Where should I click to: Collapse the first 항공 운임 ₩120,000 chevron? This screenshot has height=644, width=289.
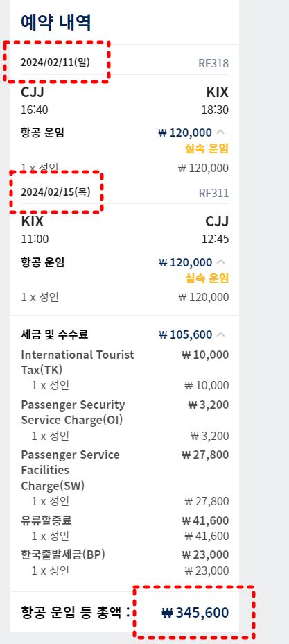[x=220, y=133]
